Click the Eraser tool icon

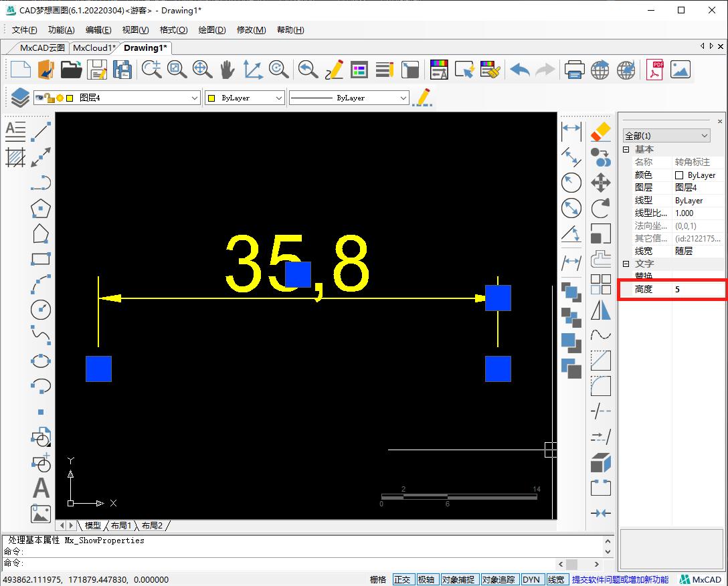[601, 132]
